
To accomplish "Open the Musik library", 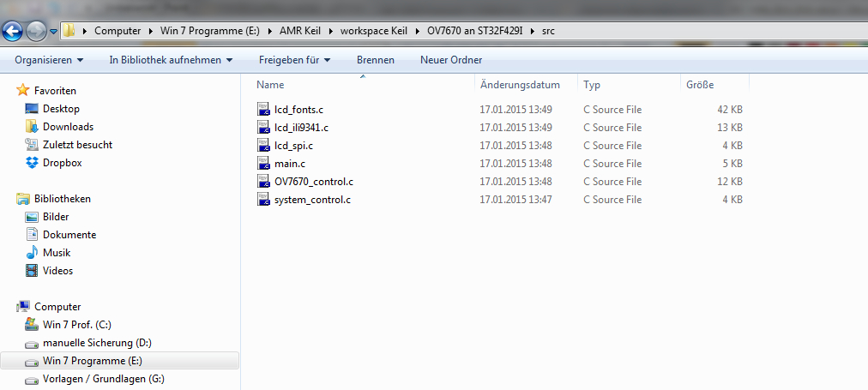I will coord(57,253).
